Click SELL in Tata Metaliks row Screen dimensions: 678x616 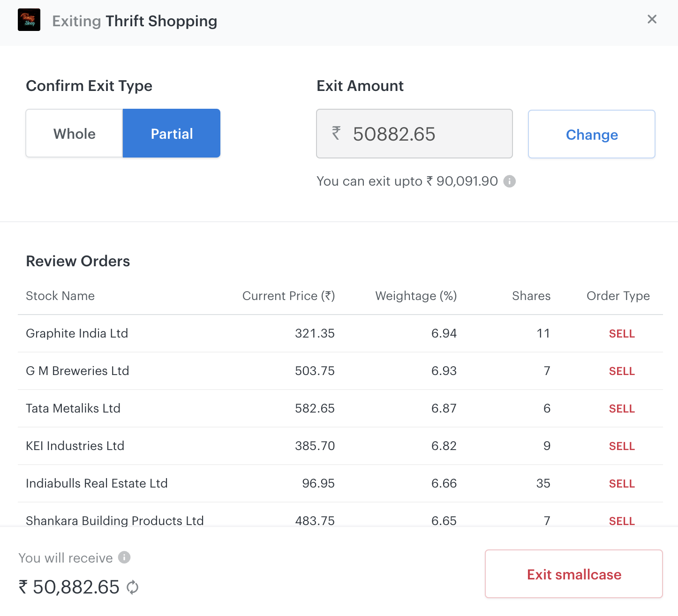[x=622, y=409]
